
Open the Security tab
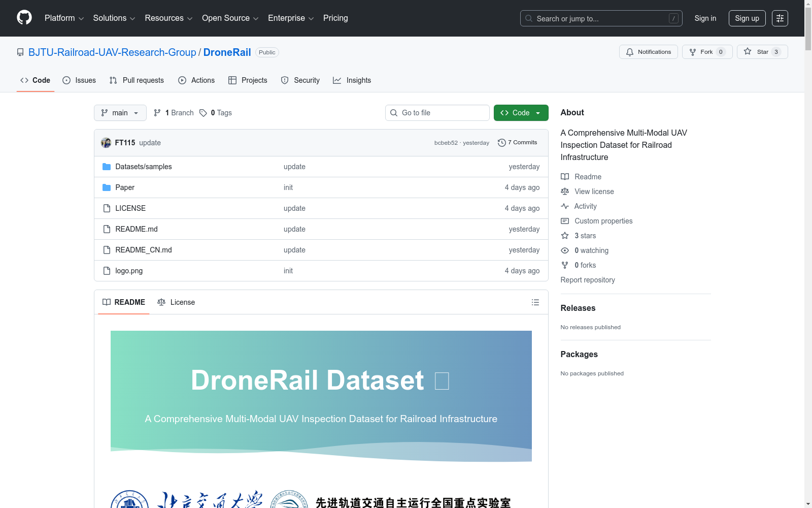pyautogui.click(x=300, y=80)
